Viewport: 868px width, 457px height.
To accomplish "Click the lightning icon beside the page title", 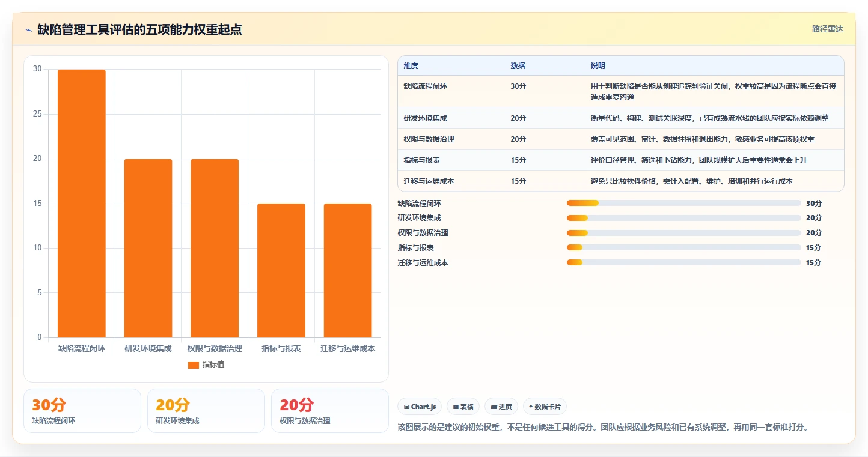I will [28, 30].
